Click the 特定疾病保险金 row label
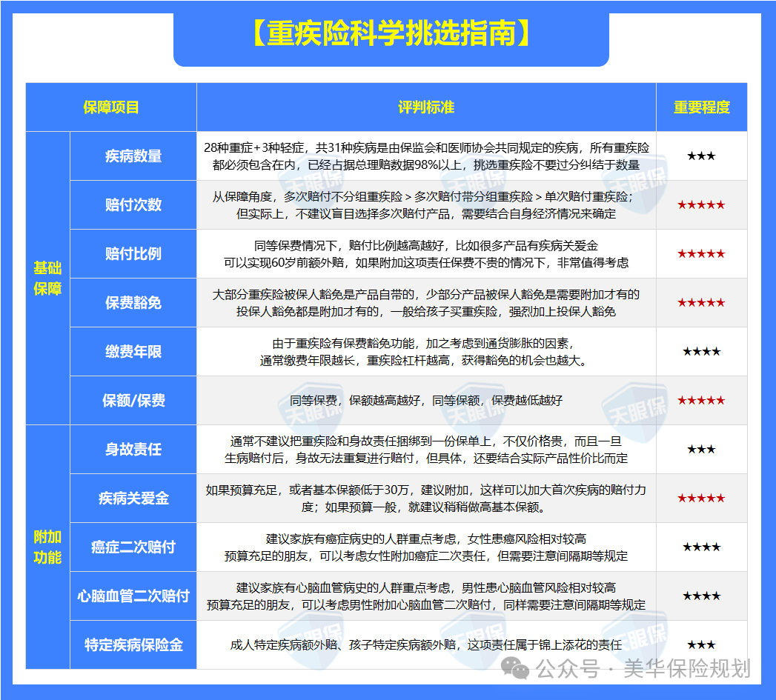776x700 pixels. point(132,644)
